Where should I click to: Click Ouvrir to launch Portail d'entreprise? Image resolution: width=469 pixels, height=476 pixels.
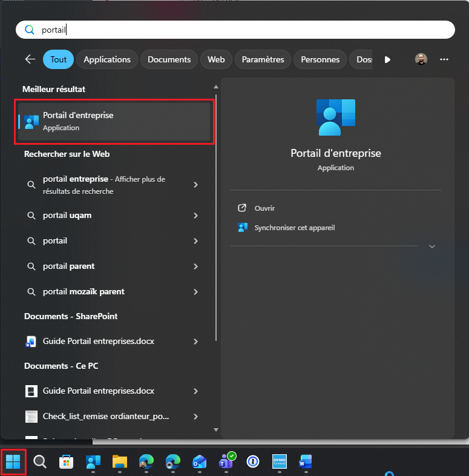click(x=264, y=208)
